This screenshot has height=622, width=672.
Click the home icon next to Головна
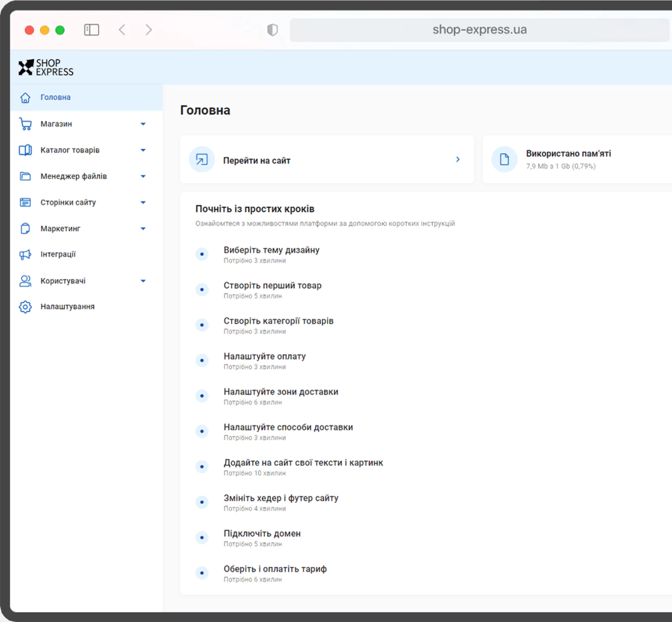pos(25,98)
